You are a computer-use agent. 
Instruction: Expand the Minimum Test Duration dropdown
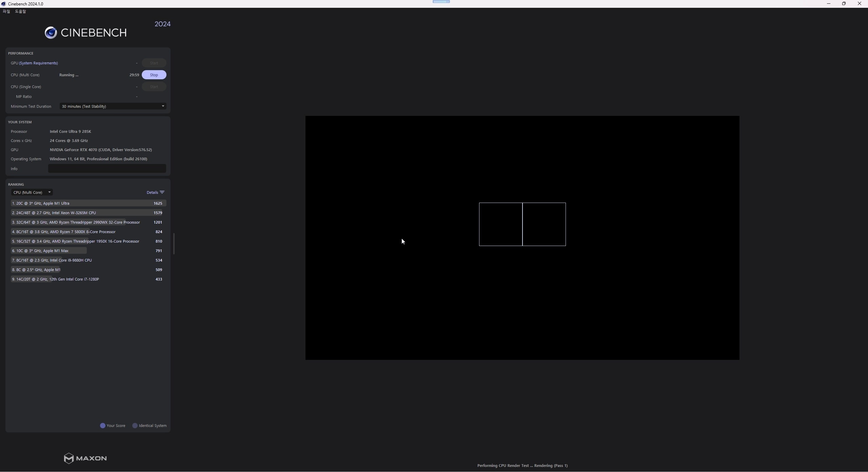pyautogui.click(x=113, y=106)
